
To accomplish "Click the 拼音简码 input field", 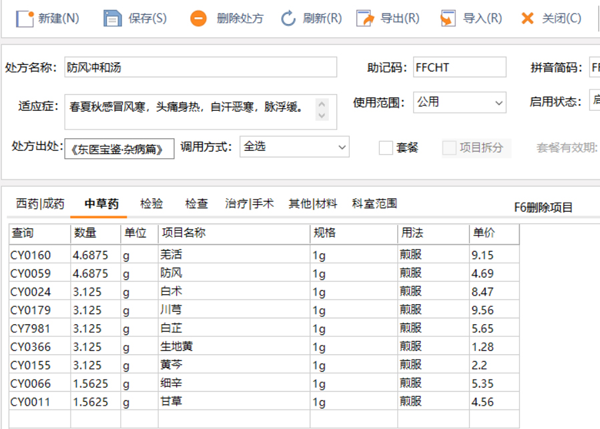I will [x=594, y=67].
